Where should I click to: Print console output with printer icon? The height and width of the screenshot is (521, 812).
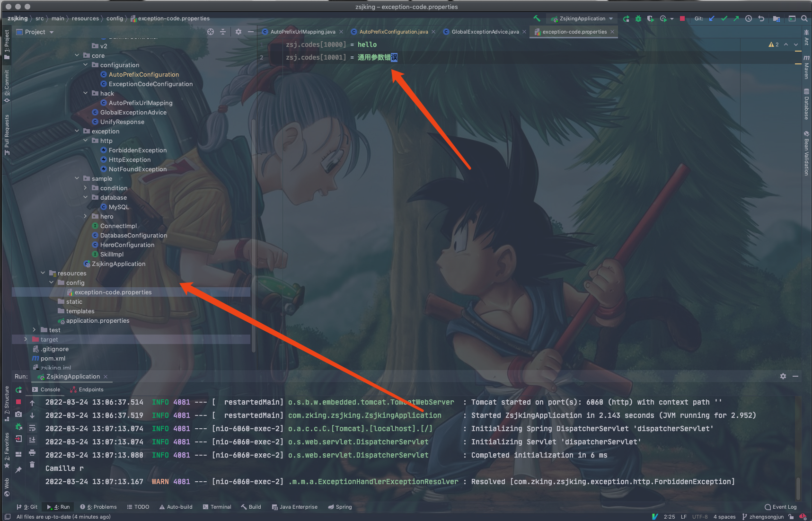pos(32,452)
